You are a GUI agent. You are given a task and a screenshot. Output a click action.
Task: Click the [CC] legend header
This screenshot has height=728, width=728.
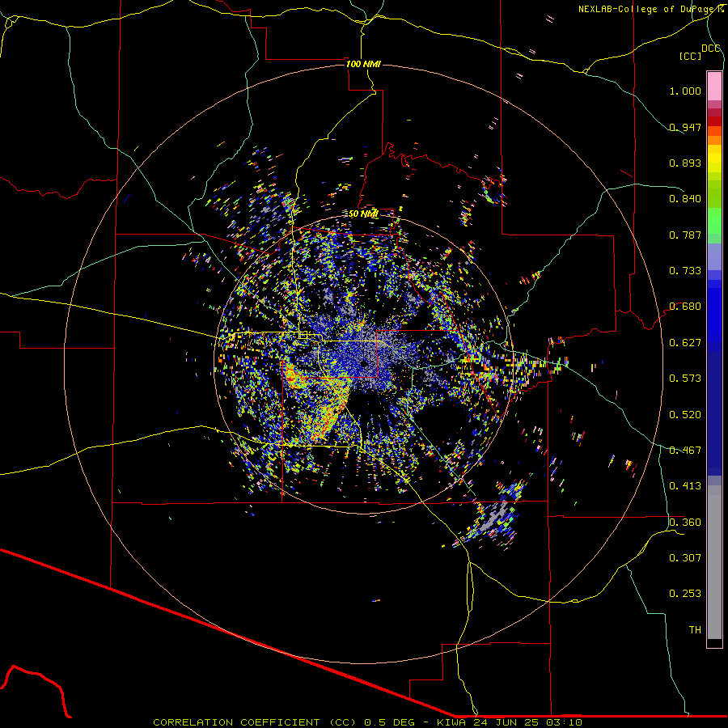pos(690,56)
